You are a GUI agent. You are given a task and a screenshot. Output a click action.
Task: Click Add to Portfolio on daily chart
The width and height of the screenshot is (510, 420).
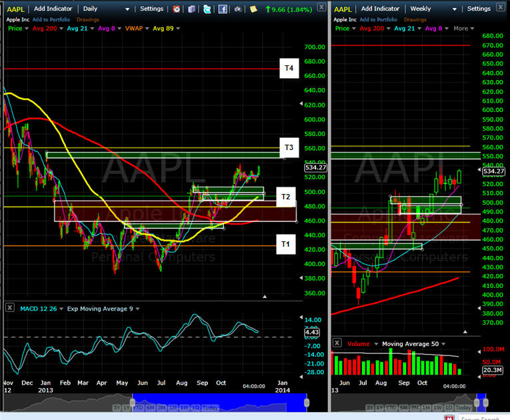[51, 19]
